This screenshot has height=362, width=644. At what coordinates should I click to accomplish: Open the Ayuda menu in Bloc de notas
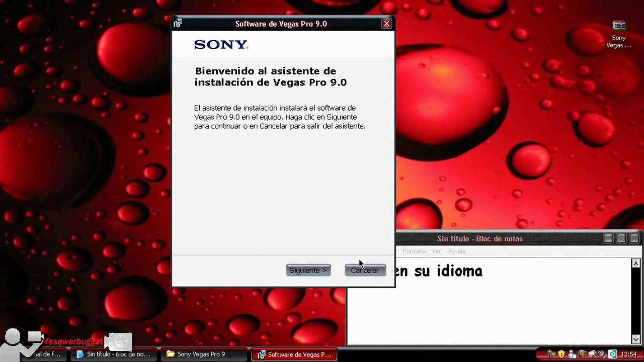(457, 251)
